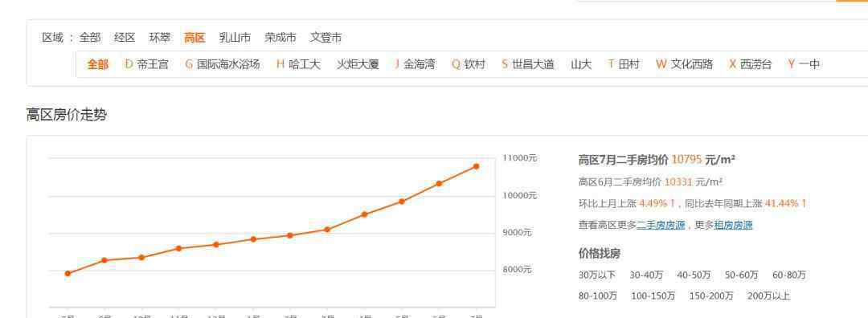Screen dimensions: 868x318
Task: Click the 10795 average price value
Action: pyautogui.click(x=686, y=160)
